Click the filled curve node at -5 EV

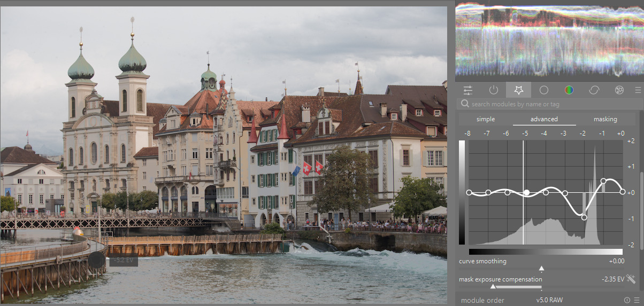tap(527, 192)
